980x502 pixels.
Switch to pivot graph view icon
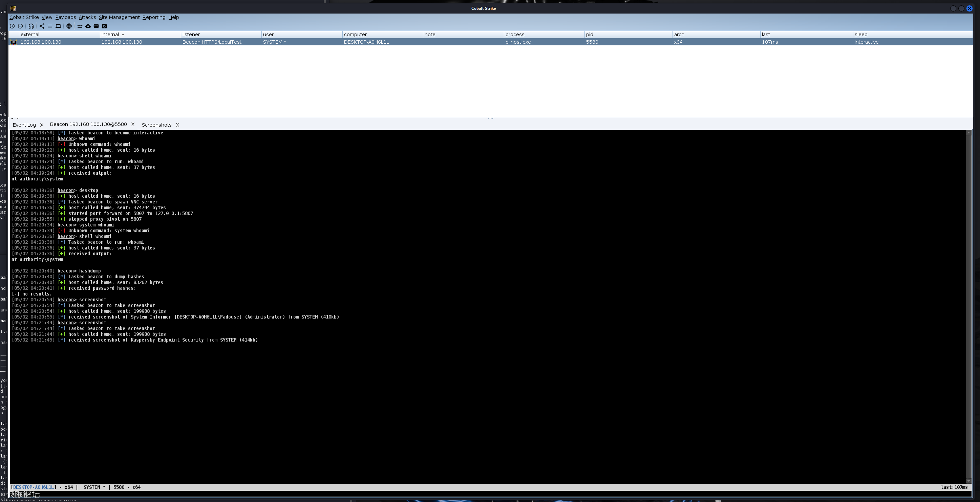[42, 26]
